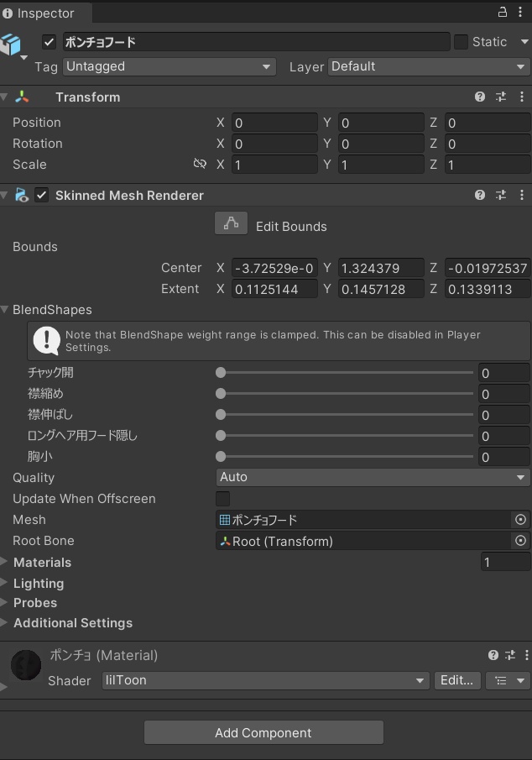Switch to the Inspector tab
532x760 pixels.
(44, 13)
